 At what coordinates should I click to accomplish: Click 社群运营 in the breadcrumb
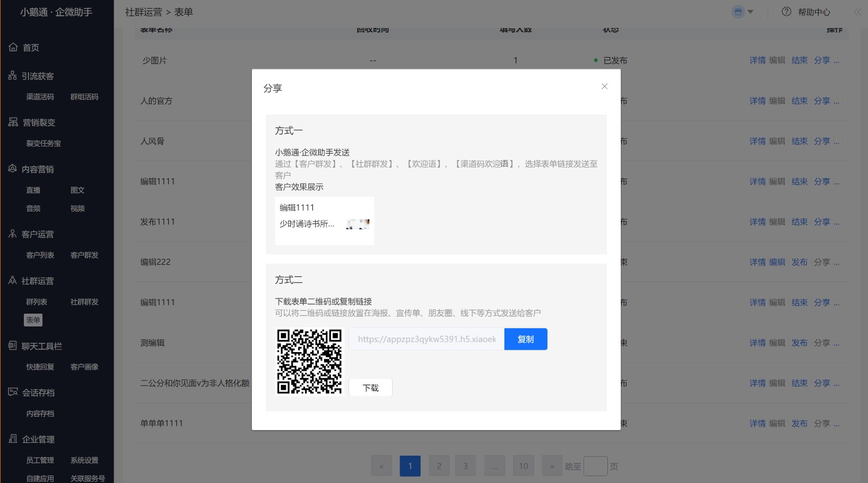tap(144, 12)
